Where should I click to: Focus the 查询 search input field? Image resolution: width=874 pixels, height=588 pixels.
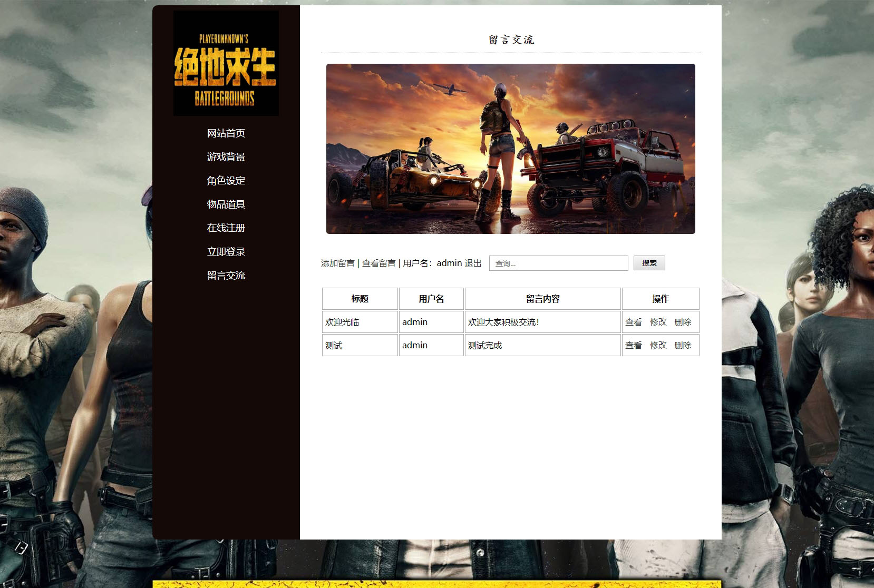(559, 263)
